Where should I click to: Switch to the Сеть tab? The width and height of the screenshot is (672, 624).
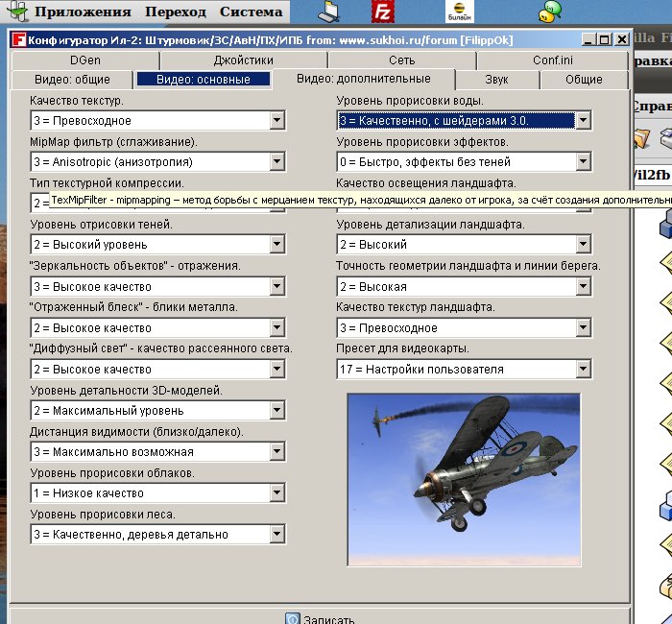tap(402, 60)
